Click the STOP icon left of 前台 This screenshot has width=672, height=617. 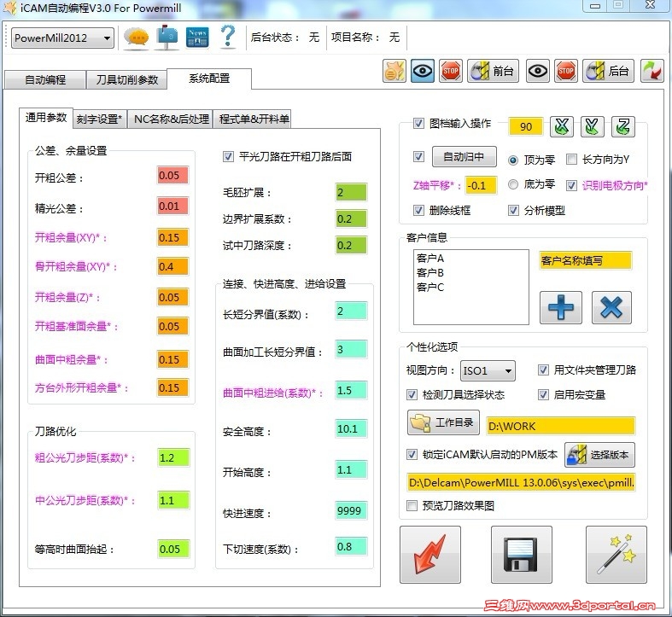pos(451,71)
